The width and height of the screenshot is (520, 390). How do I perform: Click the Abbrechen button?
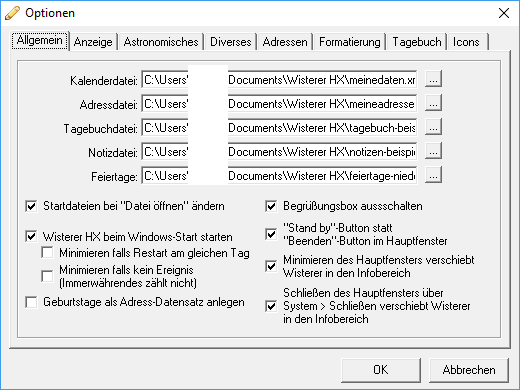coord(469,370)
